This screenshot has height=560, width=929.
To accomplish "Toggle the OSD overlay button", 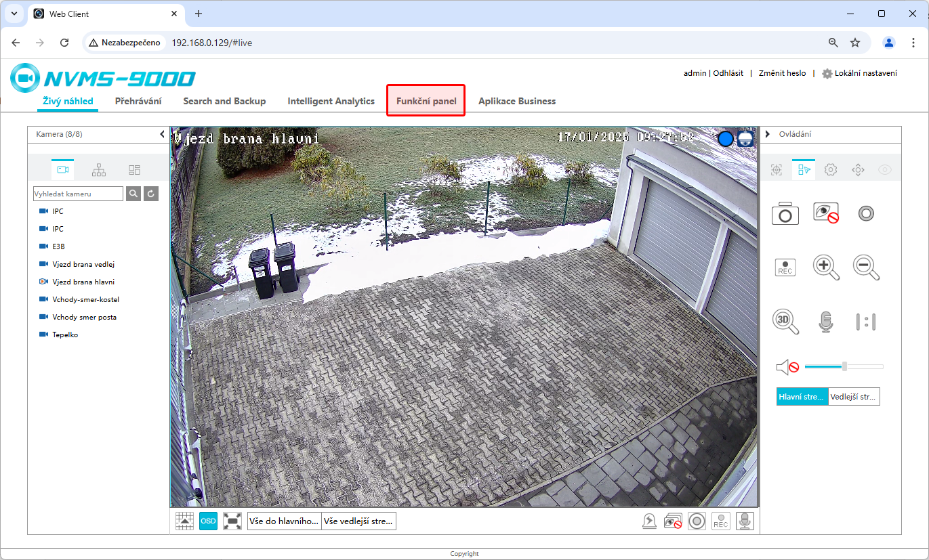I will point(208,521).
